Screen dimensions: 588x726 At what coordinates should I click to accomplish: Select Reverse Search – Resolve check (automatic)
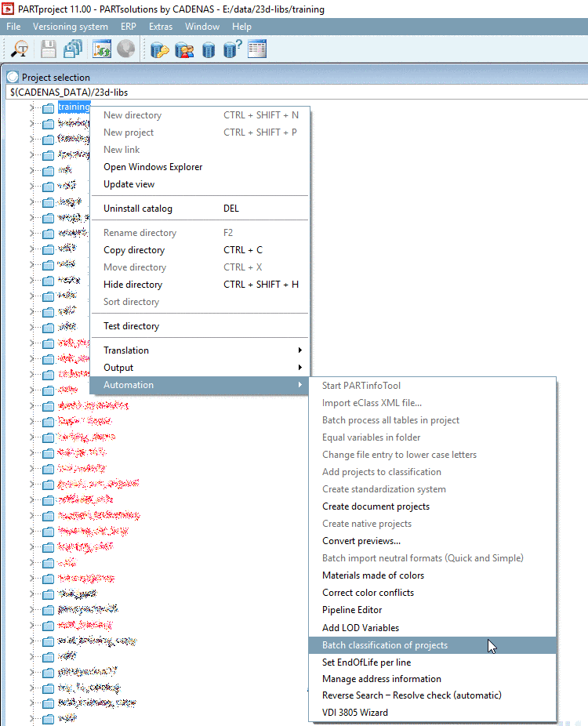click(x=433, y=695)
